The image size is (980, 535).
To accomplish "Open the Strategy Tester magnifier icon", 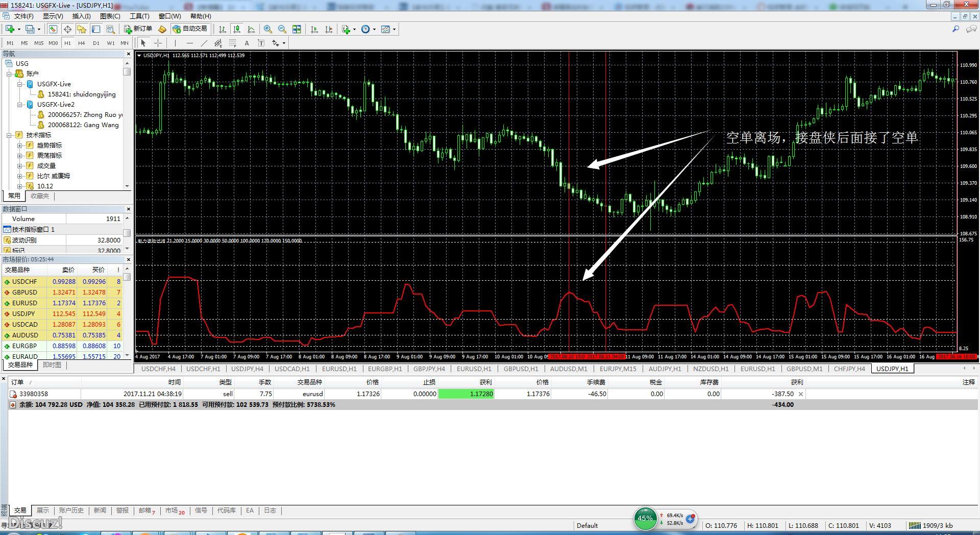I will click(110, 29).
